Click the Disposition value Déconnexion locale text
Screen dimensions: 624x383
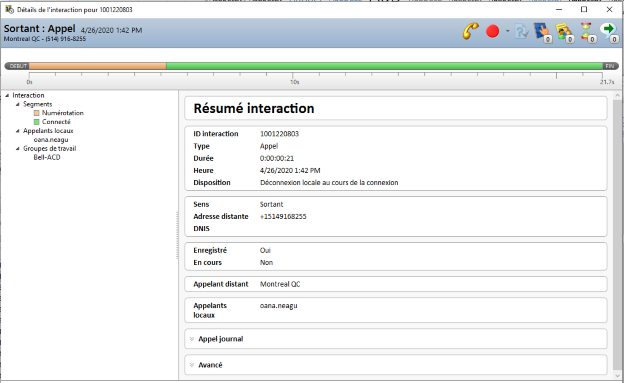329,183
